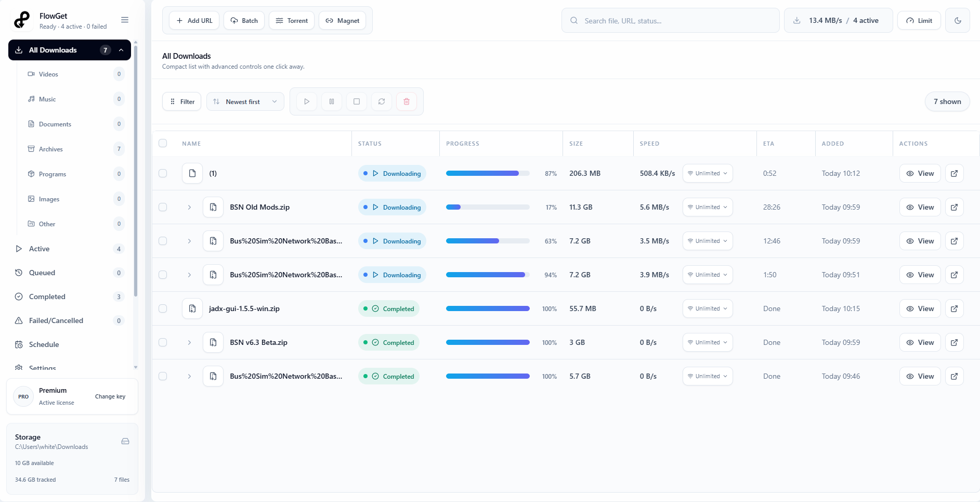Open the Failed/Cancelled list

(x=70, y=320)
